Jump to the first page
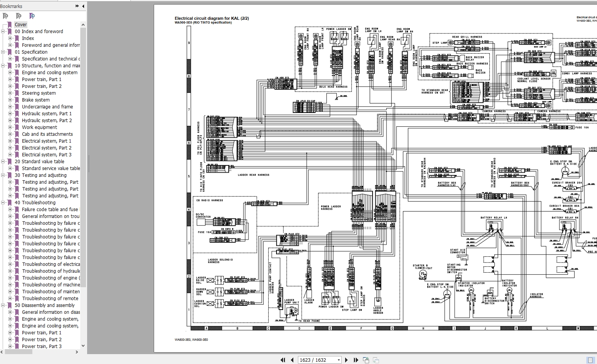This screenshot has height=364, width=597. [x=283, y=360]
